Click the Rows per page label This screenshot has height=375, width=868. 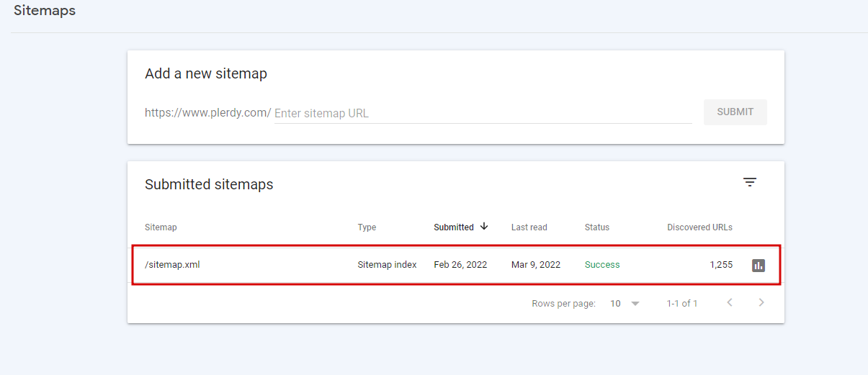point(564,304)
